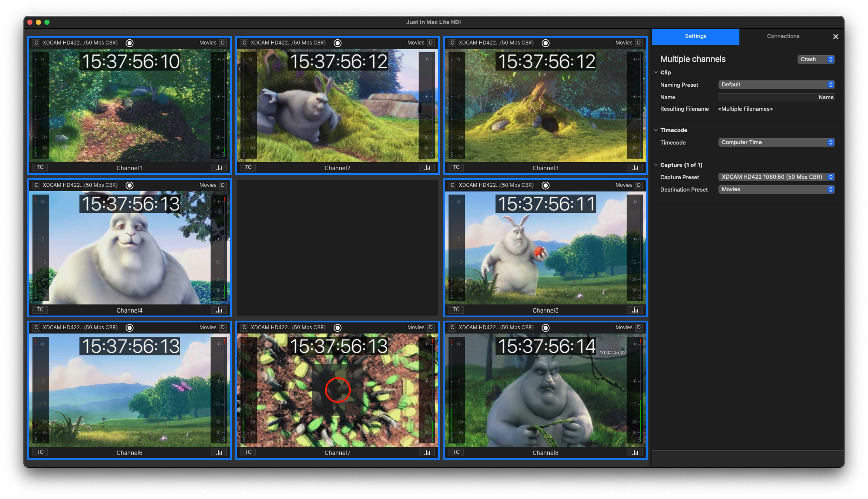The width and height of the screenshot is (868, 499).
Task: Start recording on Channel1 record button
Action: 130,43
